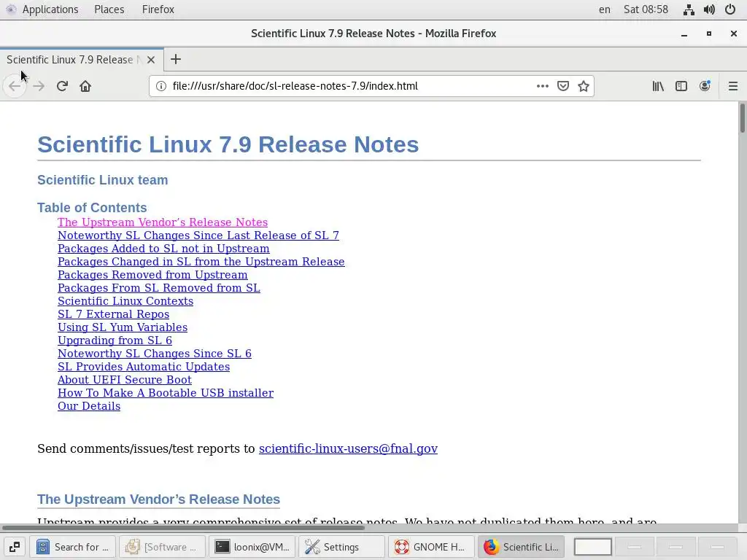The image size is (747, 560).
Task: Click the Table of Contents heading
Action: coord(92,208)
